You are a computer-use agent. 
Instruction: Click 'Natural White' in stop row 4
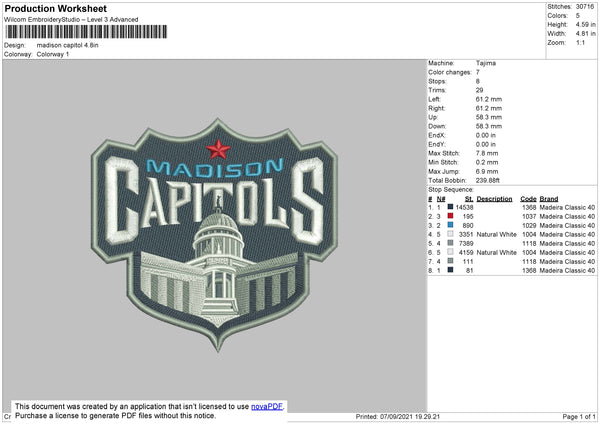click(496, 234)
